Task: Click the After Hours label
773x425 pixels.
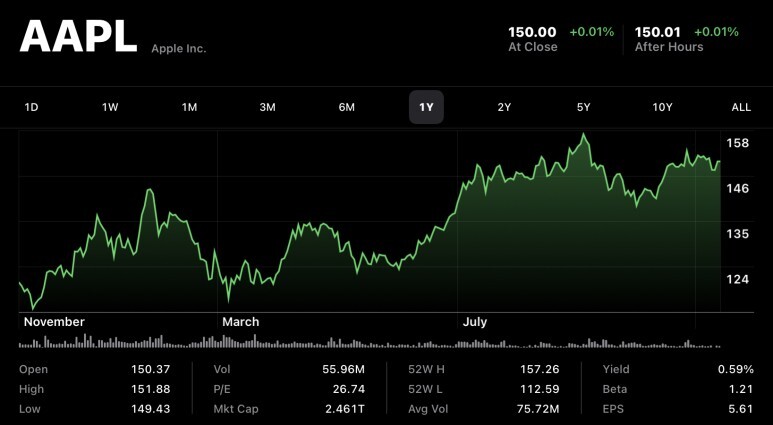Action: 669,47
